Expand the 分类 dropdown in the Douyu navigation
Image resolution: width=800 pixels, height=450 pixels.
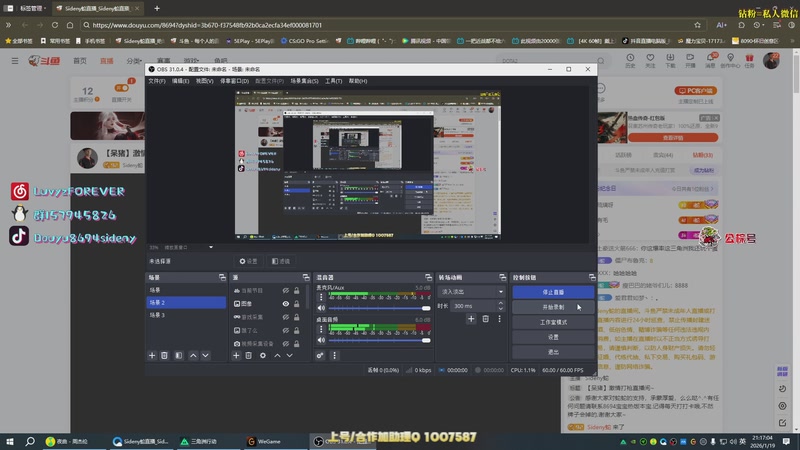point(134,61)
